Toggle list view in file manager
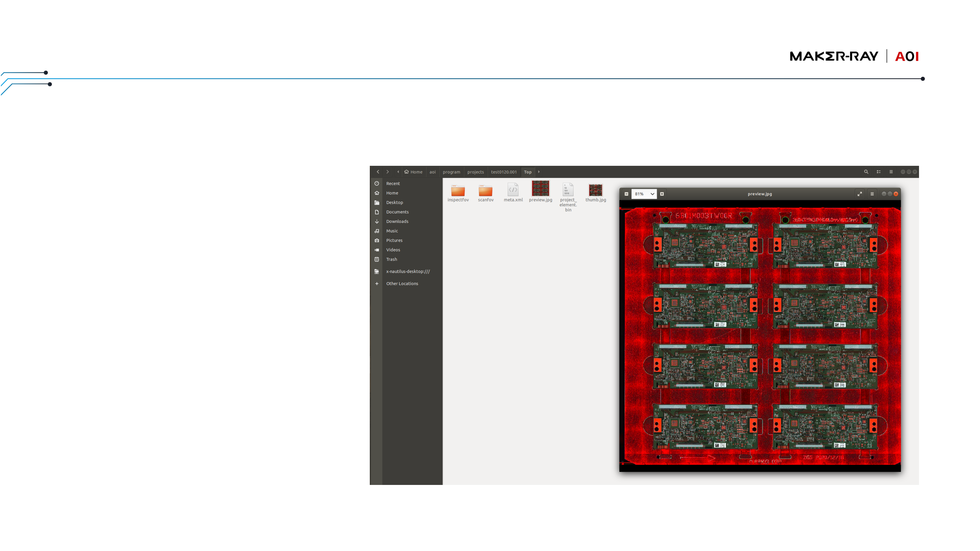The height and width of the screenshot is (551, 980). point(878,172)
